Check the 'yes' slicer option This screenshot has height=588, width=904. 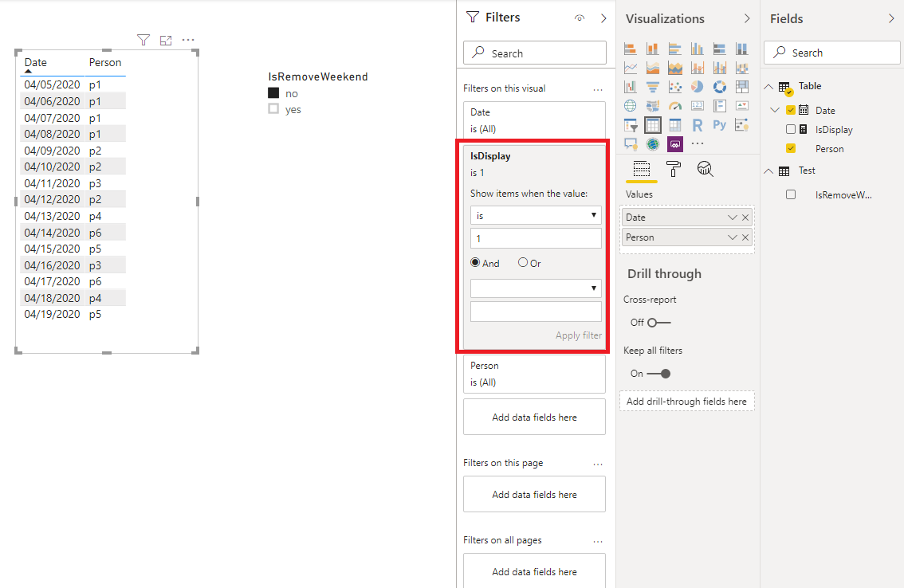[274, 109]
